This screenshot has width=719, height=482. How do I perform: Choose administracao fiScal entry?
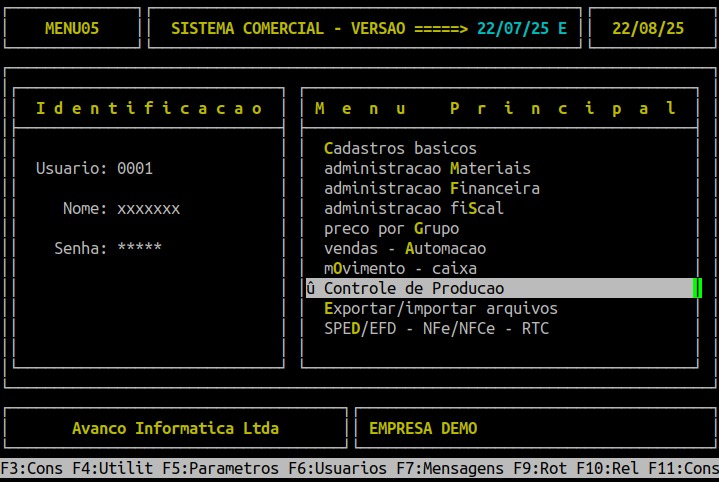point(414,208)
